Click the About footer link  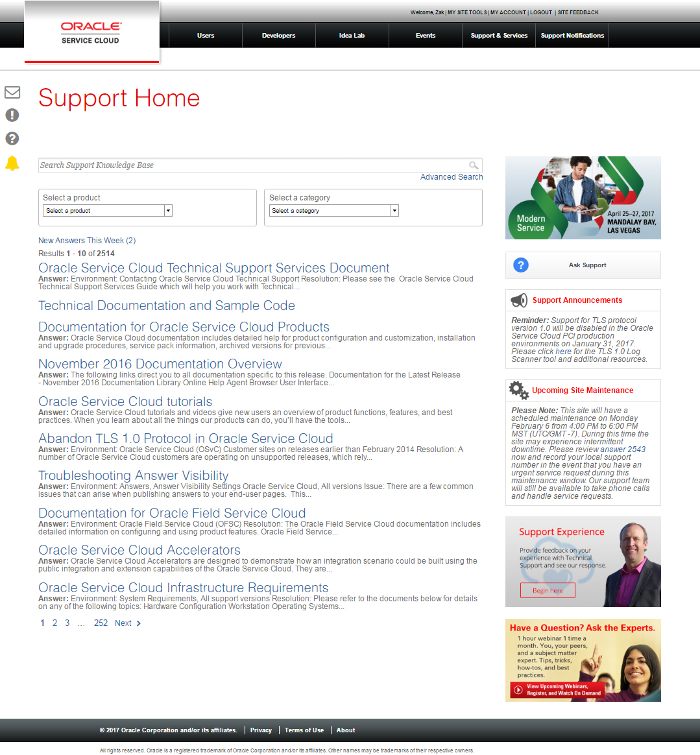(x=346, y=730)
